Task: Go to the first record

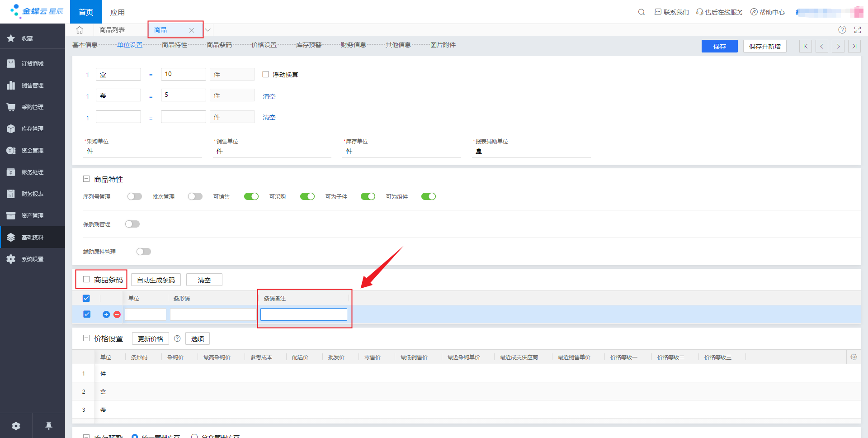Action: 806,46
